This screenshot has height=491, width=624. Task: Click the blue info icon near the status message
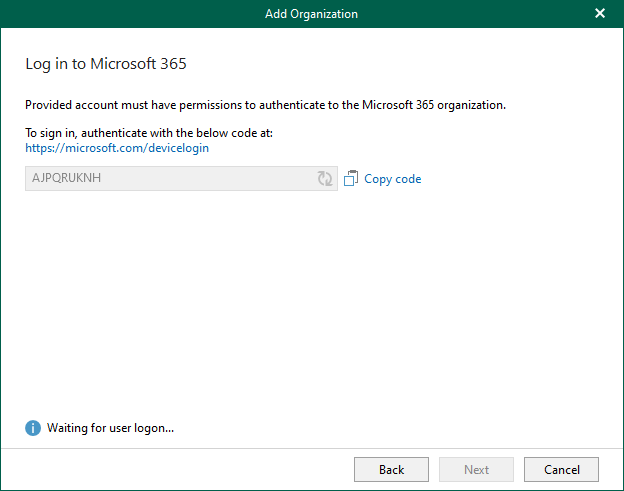pyautogui.click(x=33, y=428)
